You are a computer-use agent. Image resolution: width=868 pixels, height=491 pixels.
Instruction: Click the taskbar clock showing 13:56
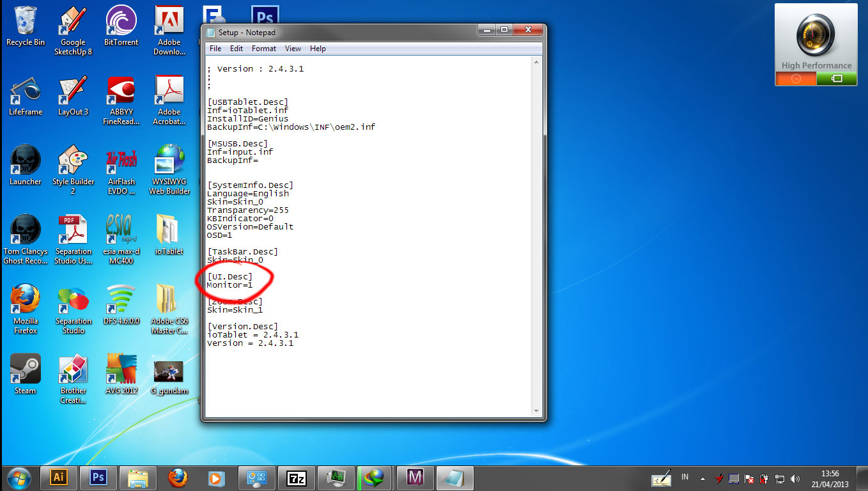pyautogui.click(x=830, y=478)
